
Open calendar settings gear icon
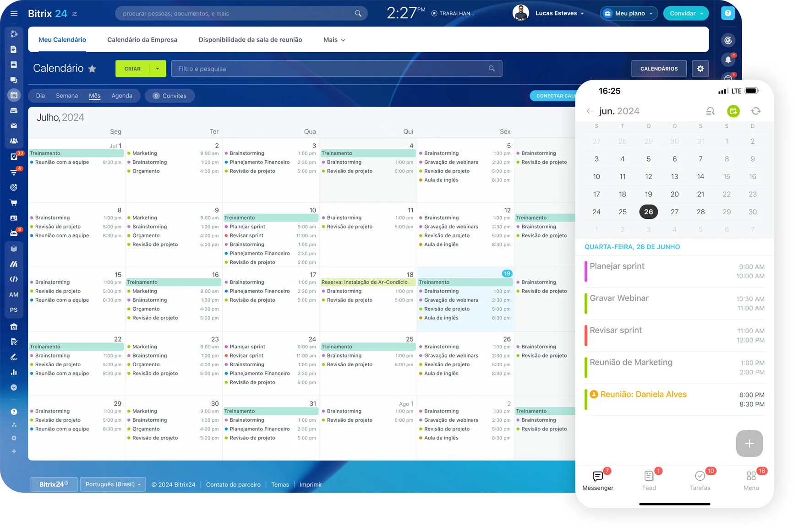(x=700, y=69)
